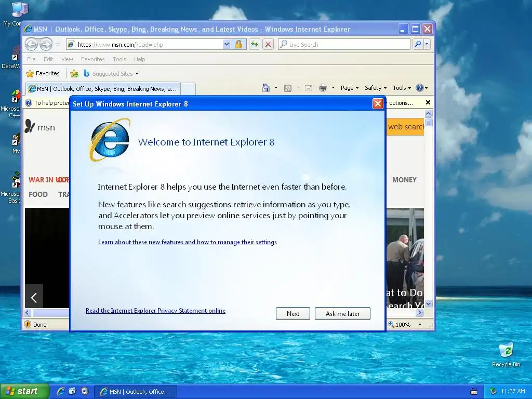The height and width of the screenshot is (399, 532).
Task: Open the MONEY section link
Action: point(404,180)
